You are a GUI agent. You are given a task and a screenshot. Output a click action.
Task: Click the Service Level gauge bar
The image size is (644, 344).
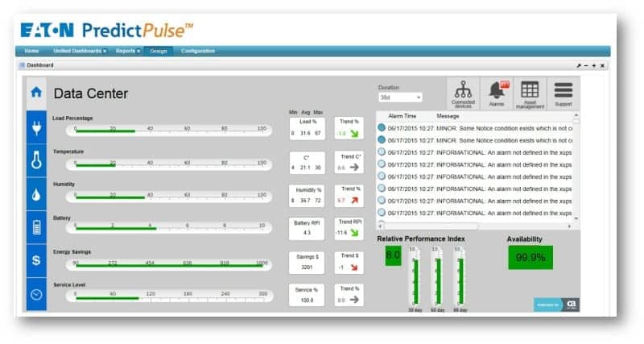169,296
